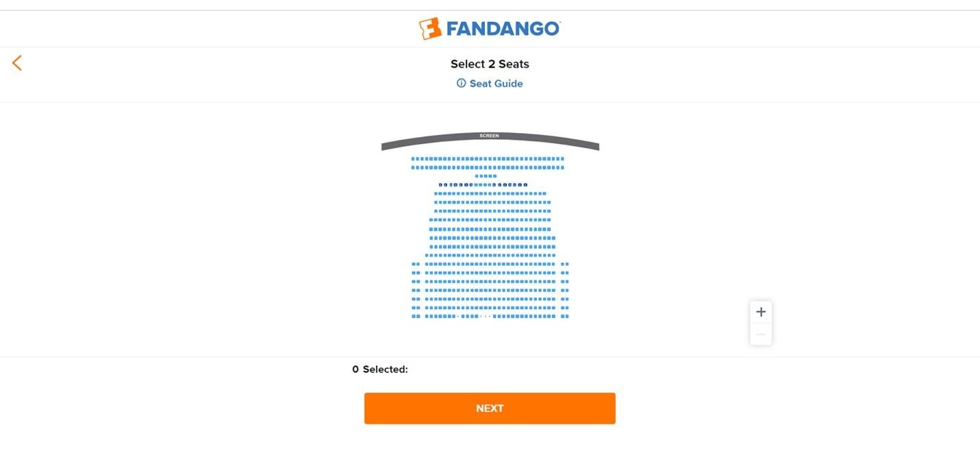This screenshot has width=980, height=475.
Task: Select the top-left seat of the left side block
Action: (414, 264)
